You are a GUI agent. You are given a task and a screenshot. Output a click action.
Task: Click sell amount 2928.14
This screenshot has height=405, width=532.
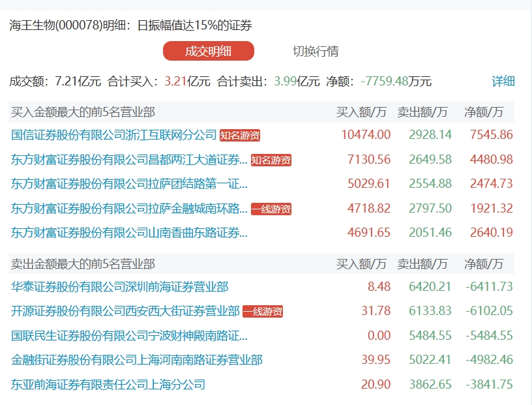click(x=430, y=135)
